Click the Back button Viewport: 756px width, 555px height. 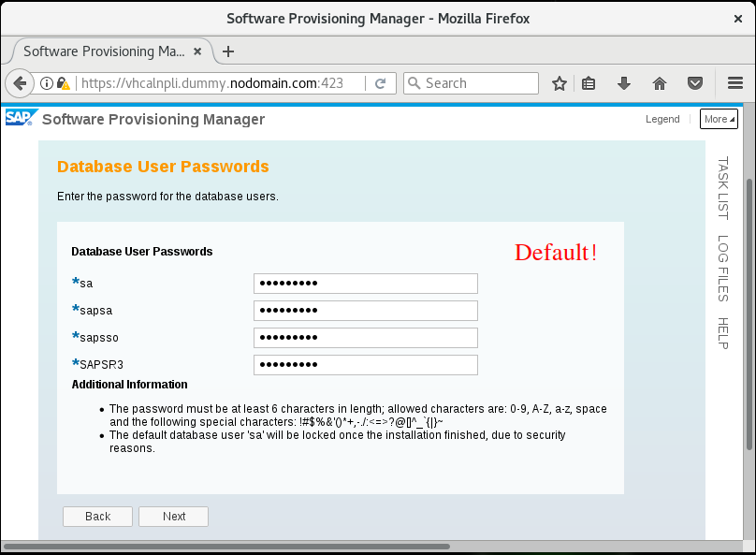(97, 517)
